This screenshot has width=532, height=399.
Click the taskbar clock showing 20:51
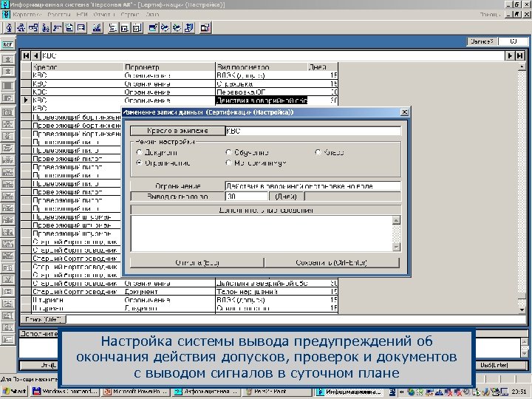pos(519,392)
